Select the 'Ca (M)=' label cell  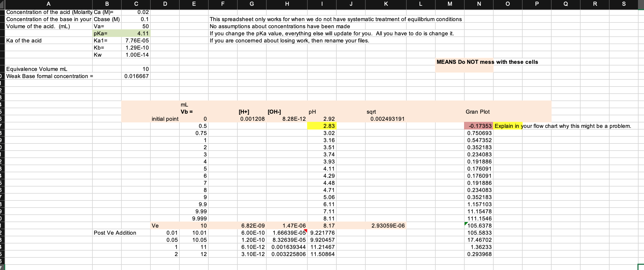(107, 12)
